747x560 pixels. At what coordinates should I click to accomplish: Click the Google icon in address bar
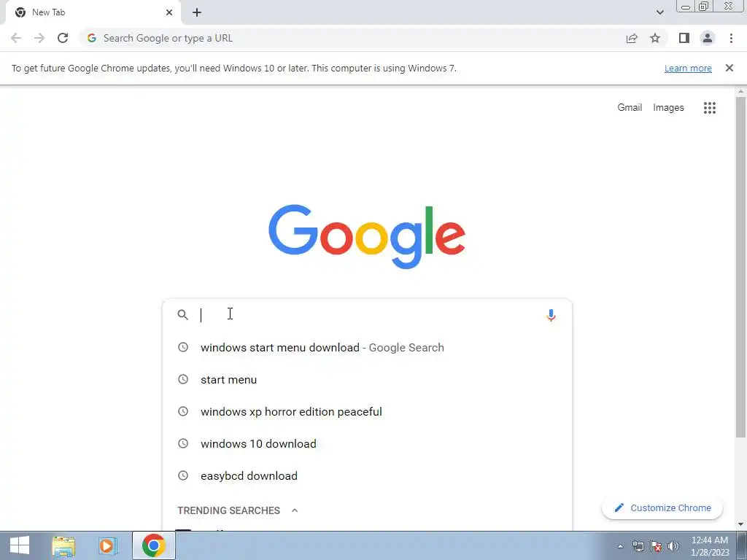[92, 38]
